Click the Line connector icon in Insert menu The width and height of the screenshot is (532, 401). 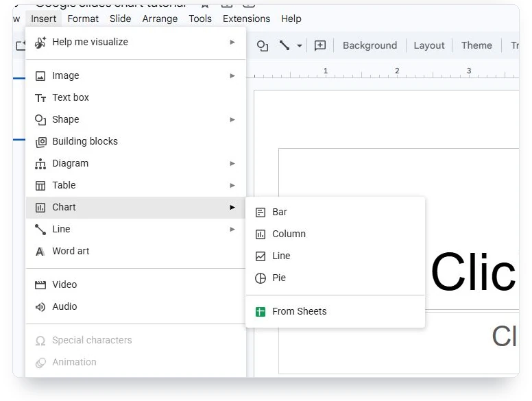pos(40,230)
